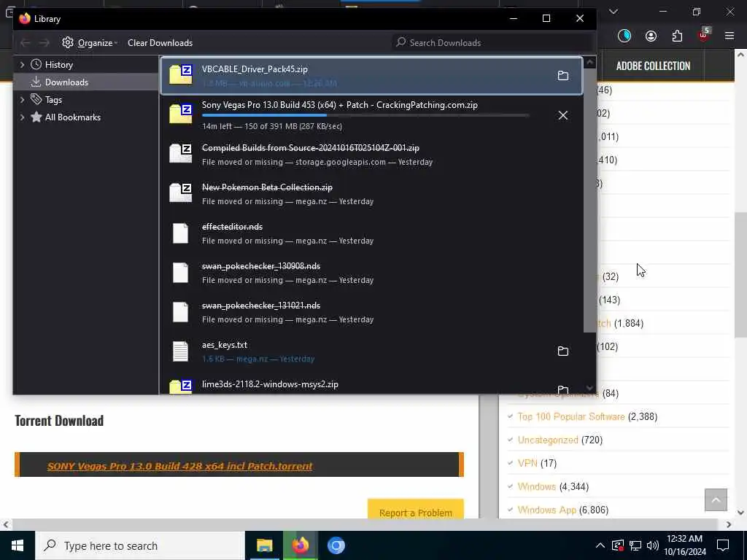This screenshot has width=747, height=560.
Task: Open VPN category link
Action: [527, 463]
